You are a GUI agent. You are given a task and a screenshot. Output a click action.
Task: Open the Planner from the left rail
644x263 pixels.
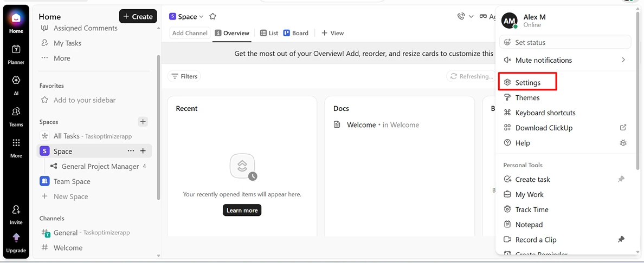[16, 54]
